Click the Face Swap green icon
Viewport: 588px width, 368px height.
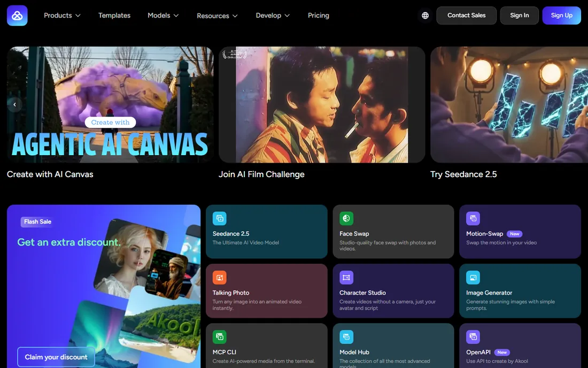346,218
